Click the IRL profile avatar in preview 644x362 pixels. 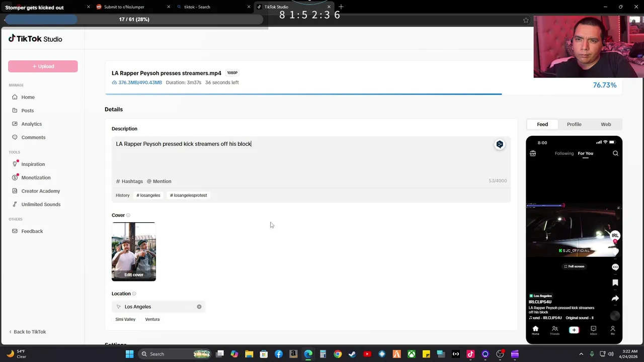click(x=615, y=235)
